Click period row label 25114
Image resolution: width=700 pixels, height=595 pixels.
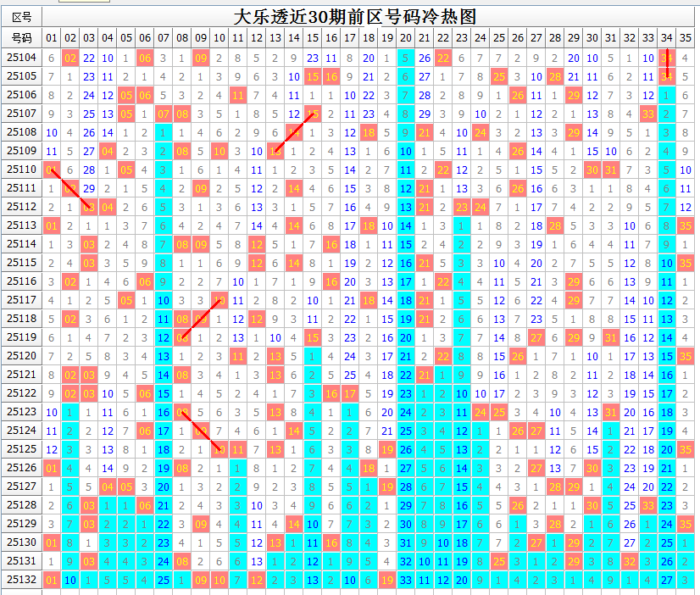pyautogui.click(x=21, y=244)
